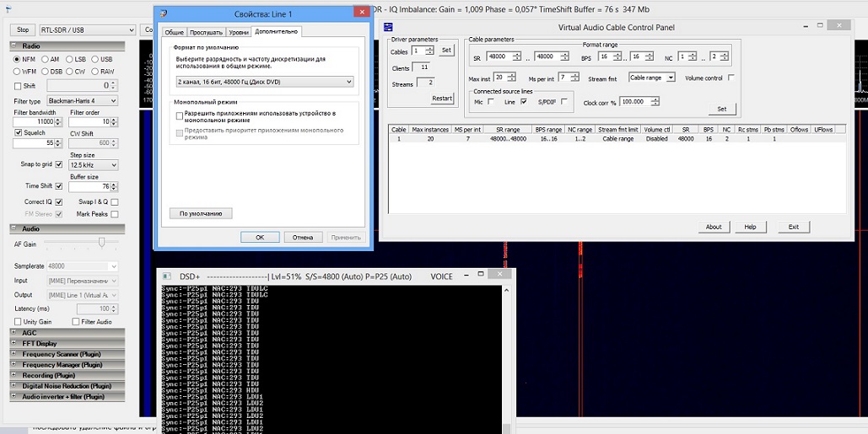Screen dimensions: 868x434
Task: Switch to the Прослушать tab
Action: click(x=206, y=33)
